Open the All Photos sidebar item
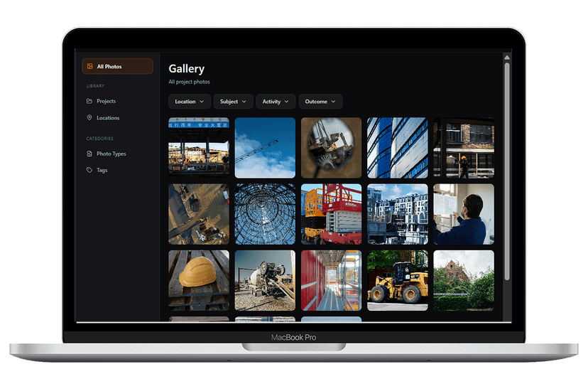Image resolution: width=588 pixels, height=374 pixels. click(x=117, y=66)
